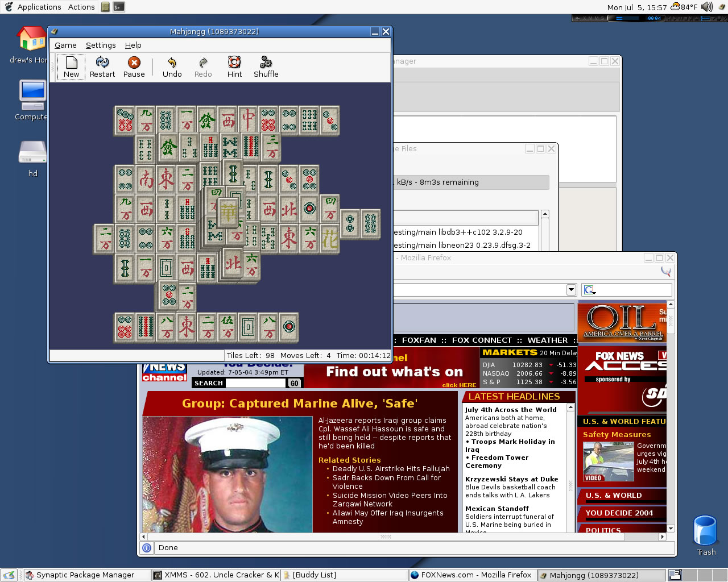Switch to FOXNews.com Mozilla Firefox taskbar item
The image size is (728, 582).
click(x=473, y=575)
